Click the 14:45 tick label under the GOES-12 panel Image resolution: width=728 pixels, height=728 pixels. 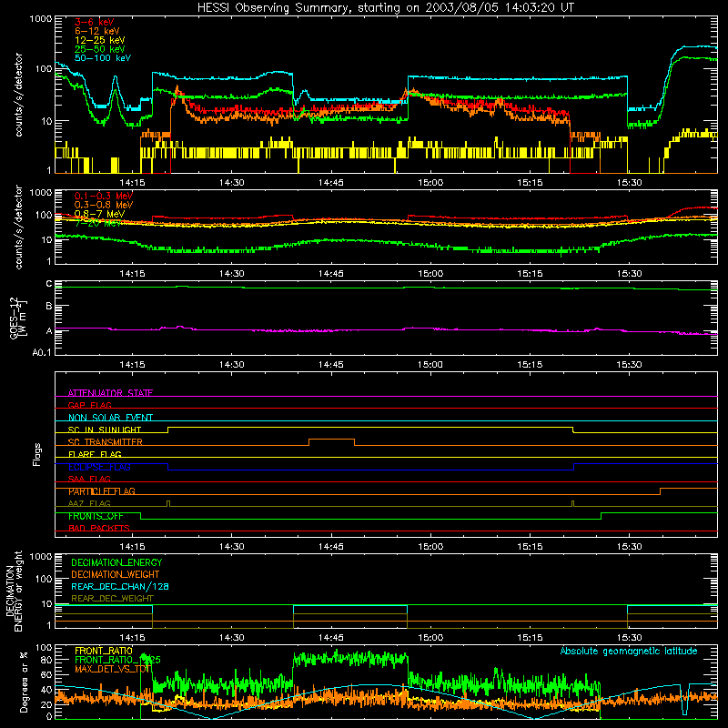tap(331, 365)
